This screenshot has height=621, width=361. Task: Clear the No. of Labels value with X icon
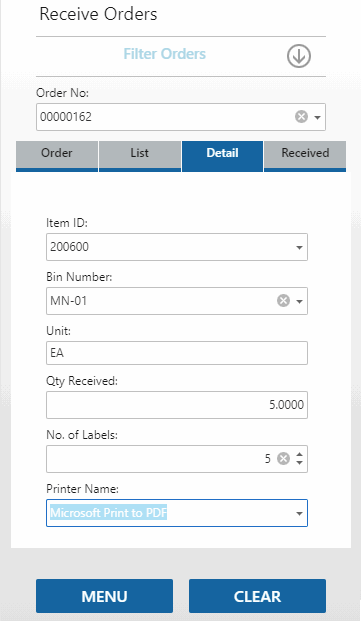tap(283, 459)
